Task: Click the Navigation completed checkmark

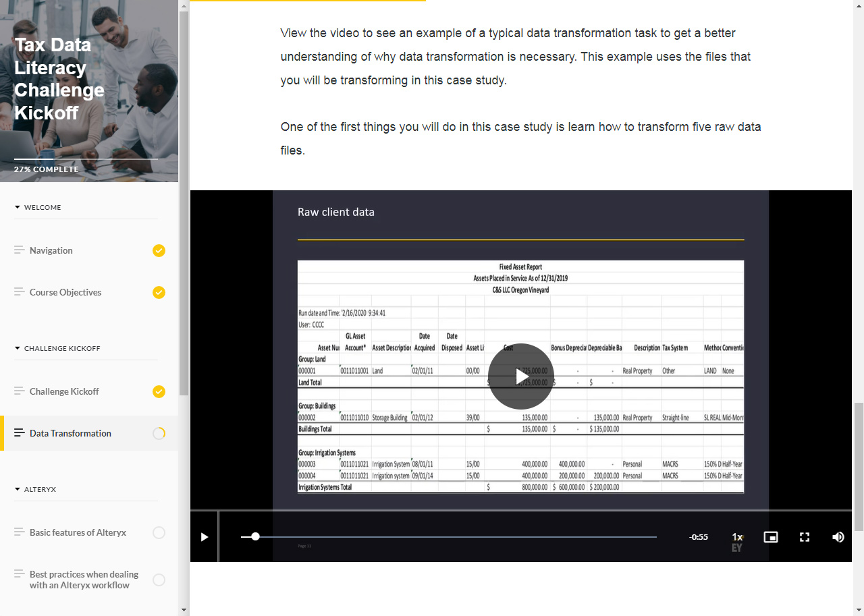Action: pyautogui.click(x=159, y=250)
